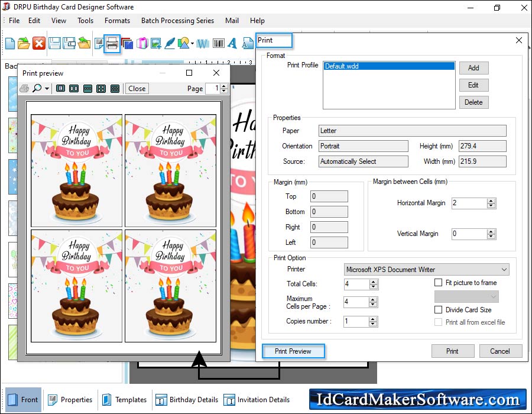
Task: Click the Print button in Print dialog
Action: [x=453, y=351]
